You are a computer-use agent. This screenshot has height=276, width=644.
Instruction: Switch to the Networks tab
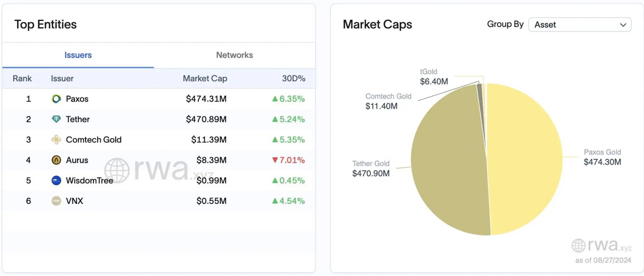coord(235,55)
